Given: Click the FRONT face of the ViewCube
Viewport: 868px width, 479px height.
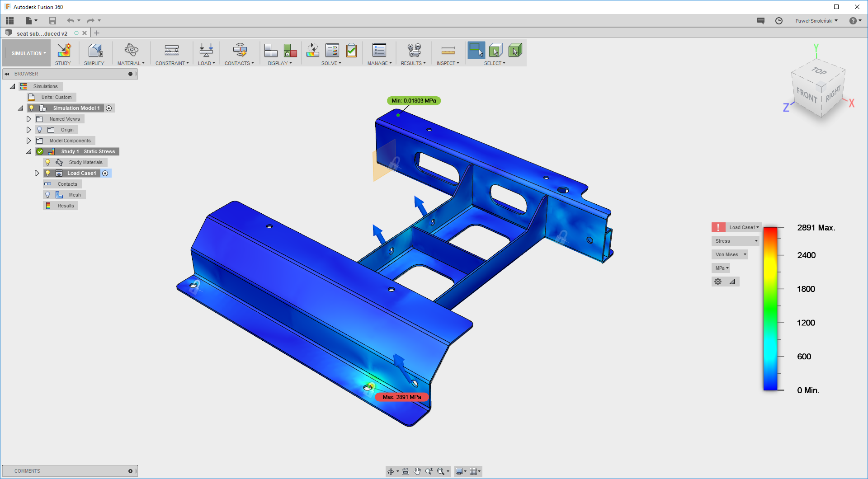Looking at the screenshot, I should coord(807,95).
